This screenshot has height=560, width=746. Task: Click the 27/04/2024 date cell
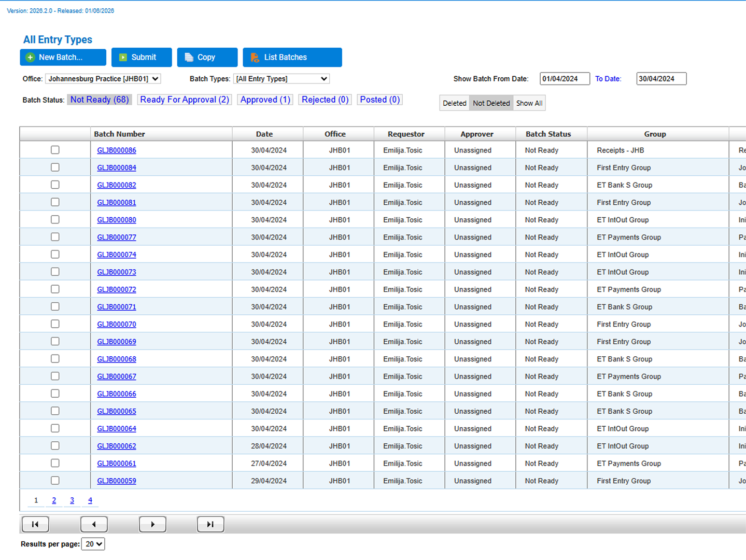coord(269,464)
